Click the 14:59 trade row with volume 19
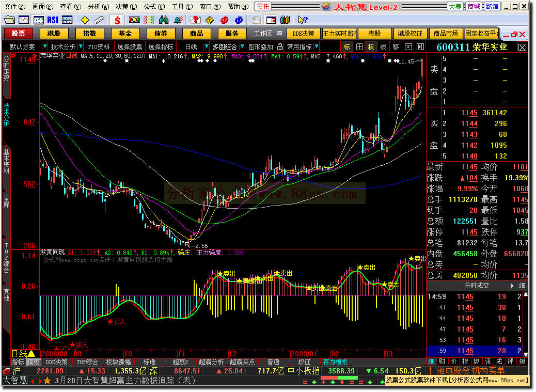This screenshot has width=536, height=392. pos(475,296)
